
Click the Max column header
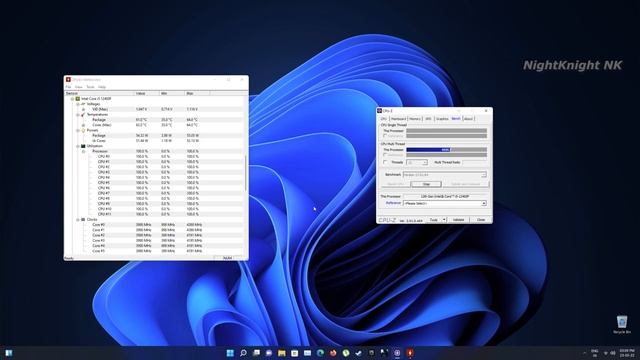coord(197,93)
